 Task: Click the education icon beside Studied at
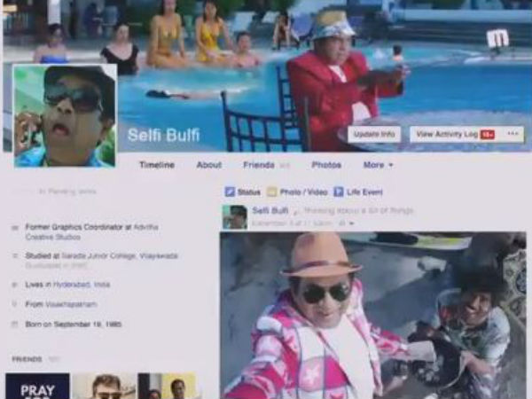pyautogui.click(x=15, y=256)
